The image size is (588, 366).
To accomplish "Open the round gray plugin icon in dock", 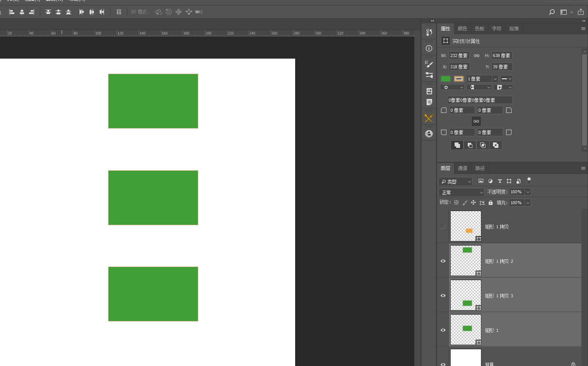I will point(429,134).
